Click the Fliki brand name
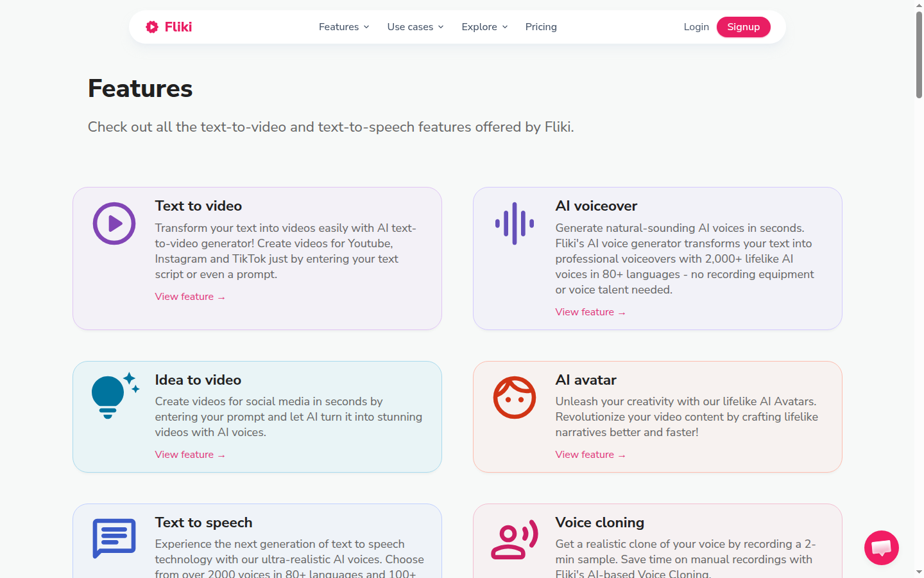This screenshot has width=924, height=578. (x=178, y=27)
